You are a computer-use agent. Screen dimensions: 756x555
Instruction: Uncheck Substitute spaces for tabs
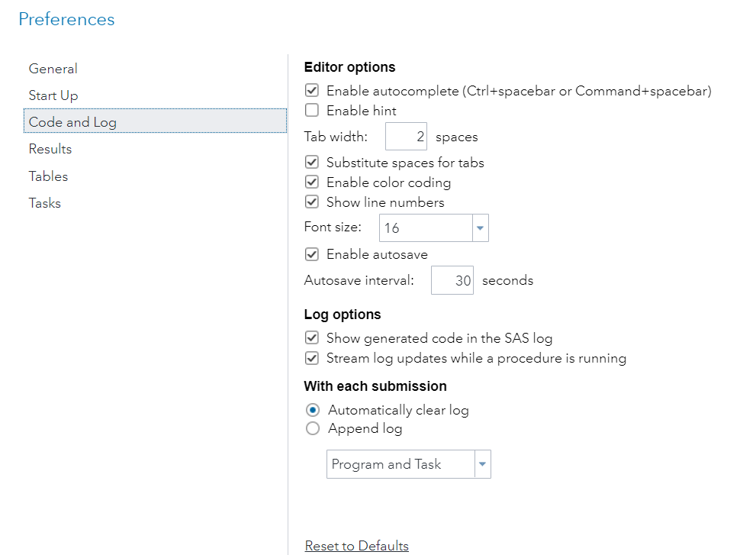[x=312, y=163]
